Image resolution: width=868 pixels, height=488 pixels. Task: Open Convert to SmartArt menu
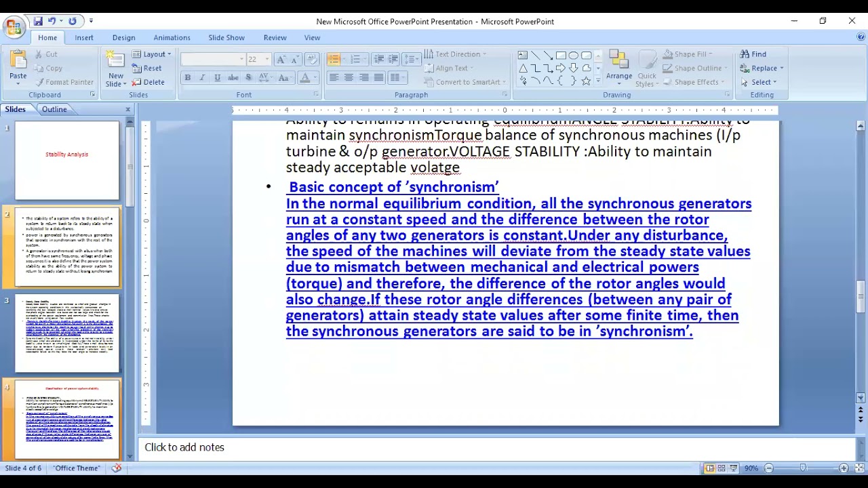pyautogui.click(x=465, y=82)
